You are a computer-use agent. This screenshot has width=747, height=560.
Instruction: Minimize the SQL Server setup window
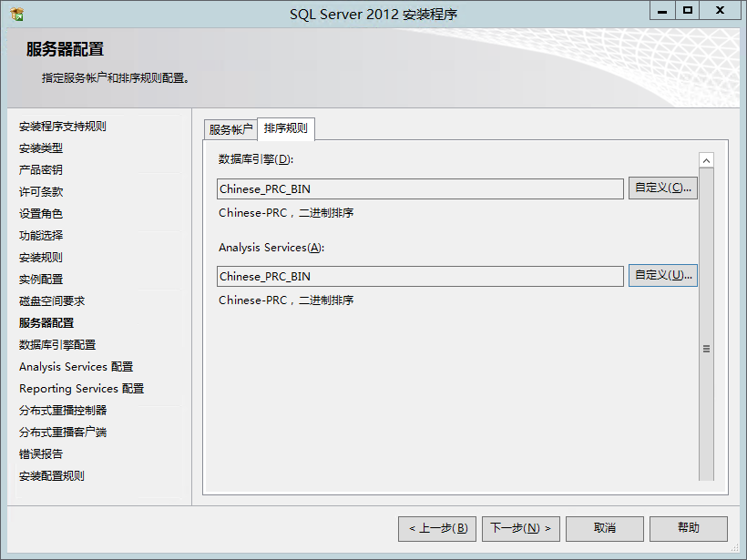662,11
